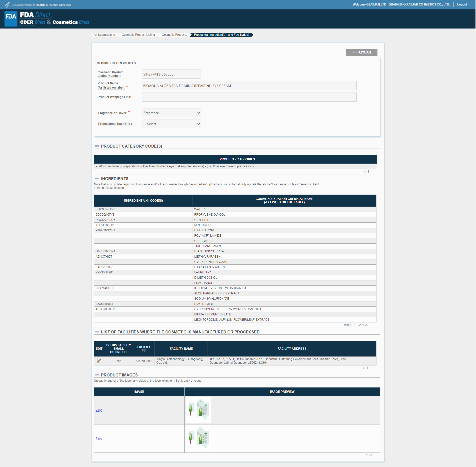The image size is (476, 467).
Task: Navigate to Cosmetic Products breadcrumb
Action: coord(174,35)
